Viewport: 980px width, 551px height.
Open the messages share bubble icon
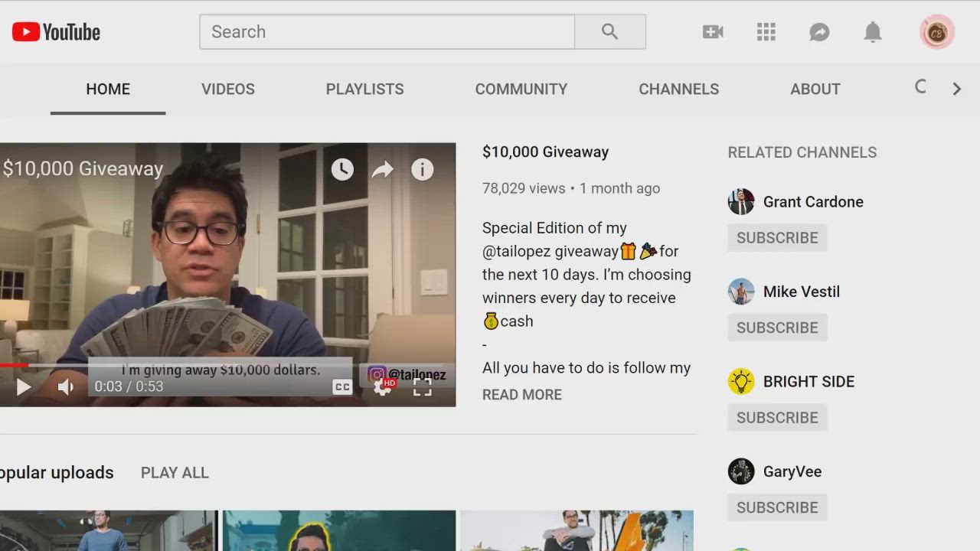pos(819,32)
